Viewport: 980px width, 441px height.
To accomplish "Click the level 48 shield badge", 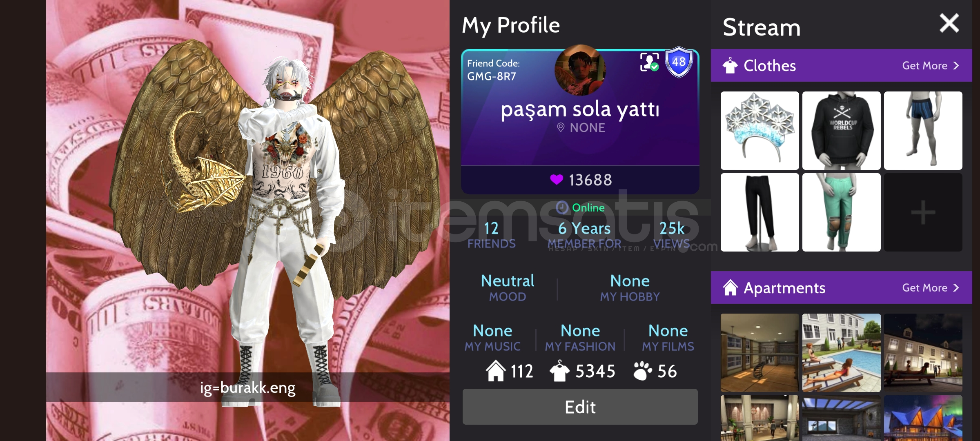I will coord(679,62).
